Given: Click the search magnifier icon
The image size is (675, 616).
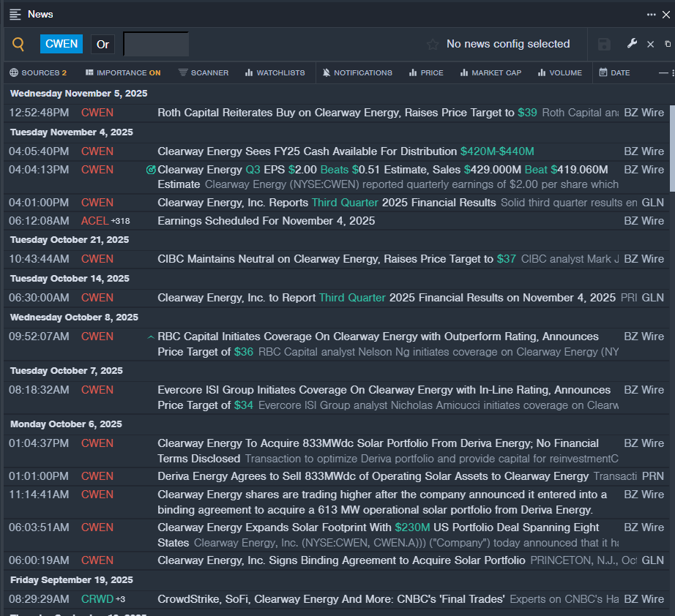Looking at the screenshot, I should point(18,45).
